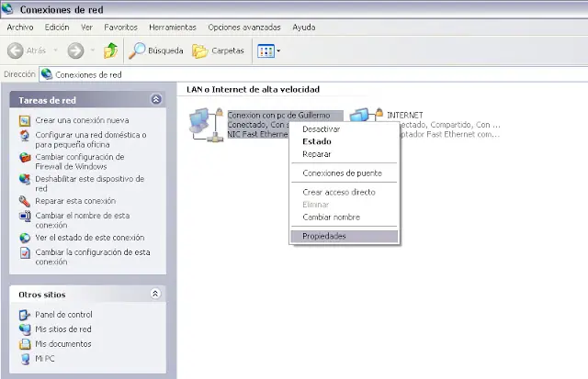Image resolution: width=588 pixels, height=379 pixels.
Task: Click the INTERNET connection name label
Action: 405,116
